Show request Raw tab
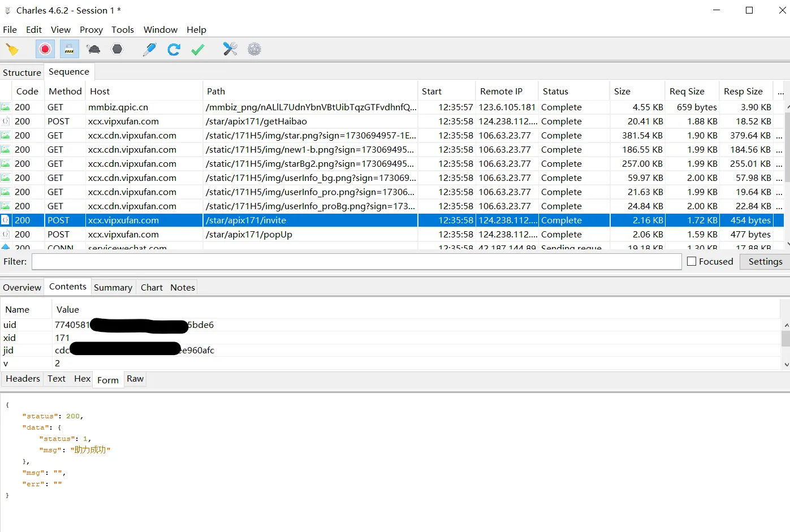 point(135,379)
